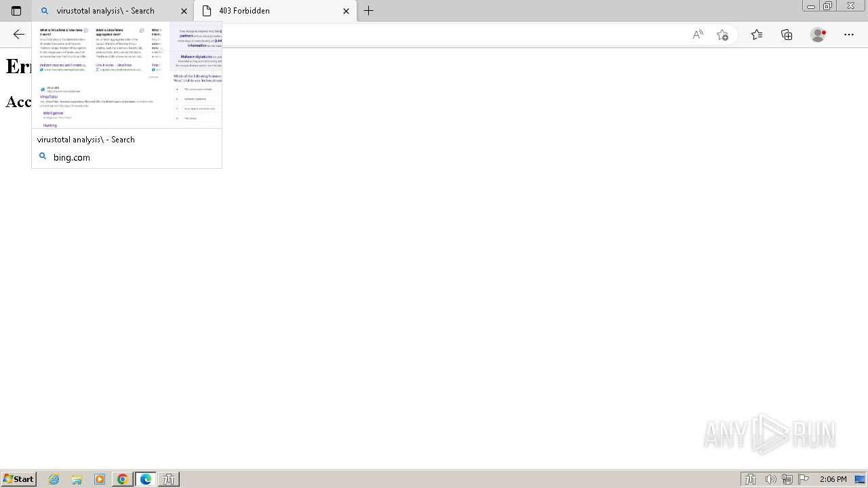
Task: Open the media player taskbar icon
Action: pos(100,479)
